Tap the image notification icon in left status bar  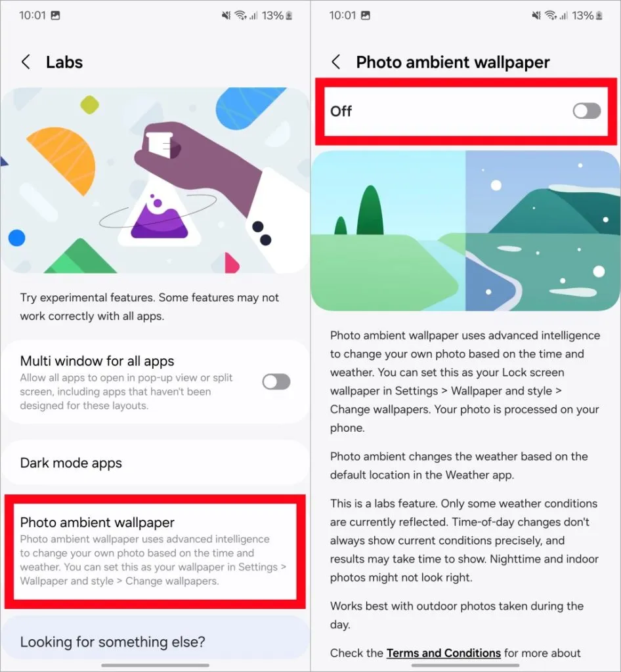point(55,16)
